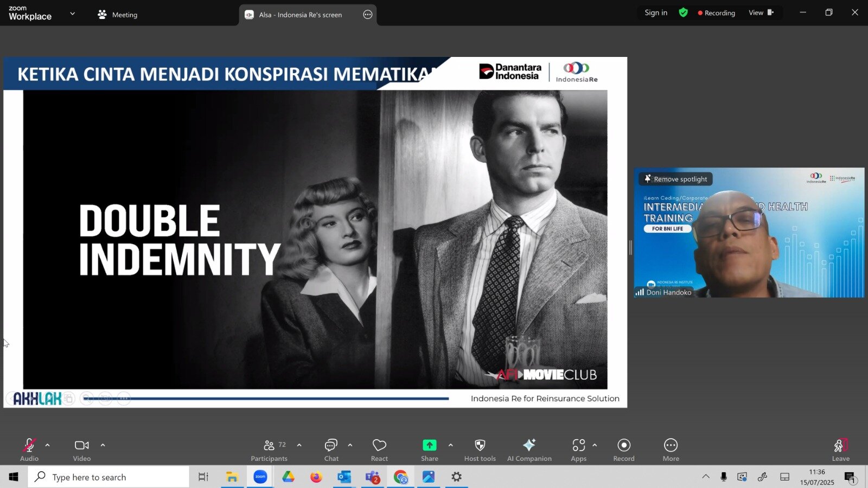Toggle the Video camera button
Image resolution: width=868 pixels, height=488 pixels.
[x=82, y=450]
